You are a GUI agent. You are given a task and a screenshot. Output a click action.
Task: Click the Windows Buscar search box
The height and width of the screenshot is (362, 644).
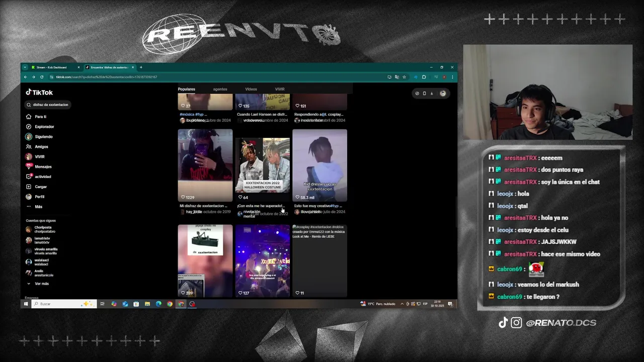pyautogui.click(x=64, y=304)
